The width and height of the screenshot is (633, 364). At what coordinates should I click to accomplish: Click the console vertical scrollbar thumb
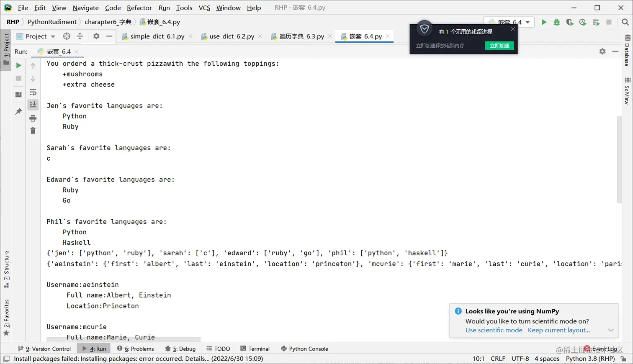pos(619,160)
